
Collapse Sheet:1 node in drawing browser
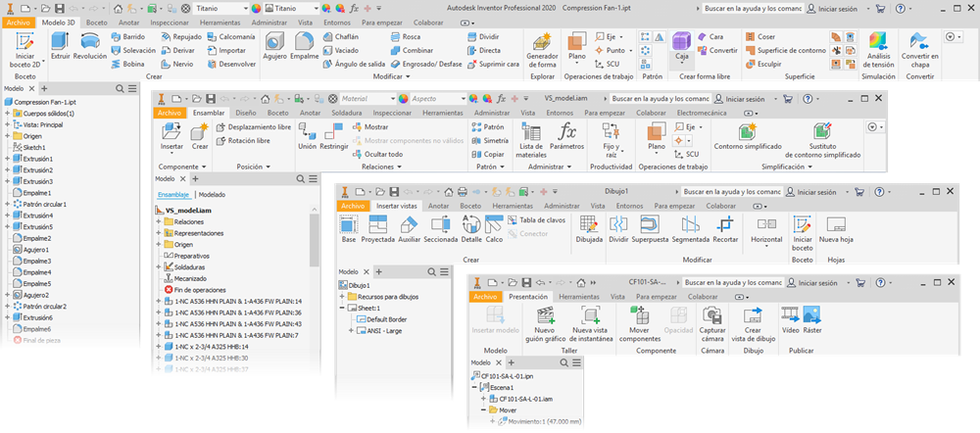[342, 308]
